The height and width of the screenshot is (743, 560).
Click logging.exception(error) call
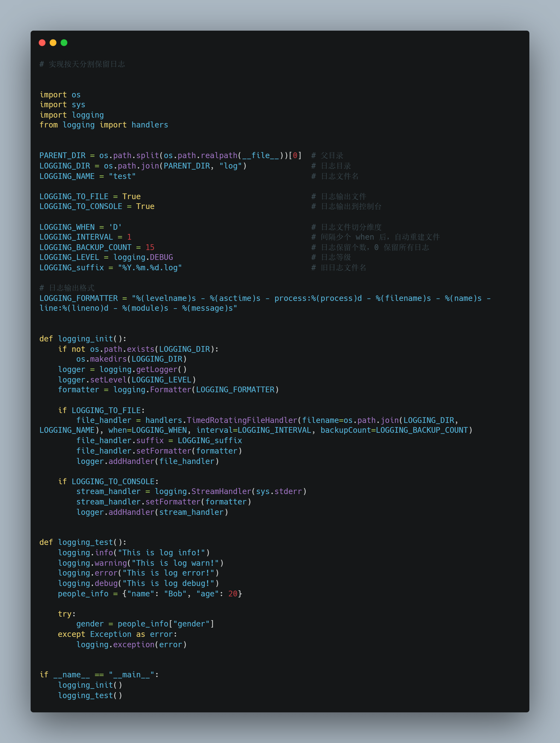[x=131, y=645]
